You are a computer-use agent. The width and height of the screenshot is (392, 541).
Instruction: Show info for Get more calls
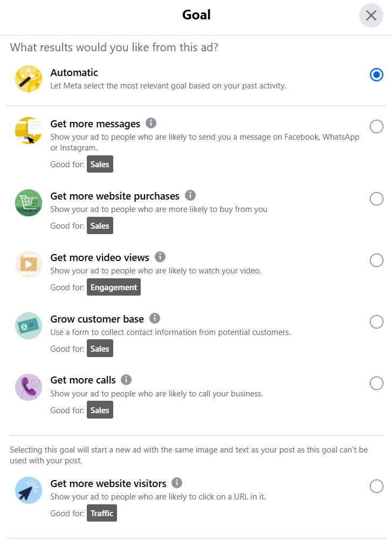coord(126,380)
